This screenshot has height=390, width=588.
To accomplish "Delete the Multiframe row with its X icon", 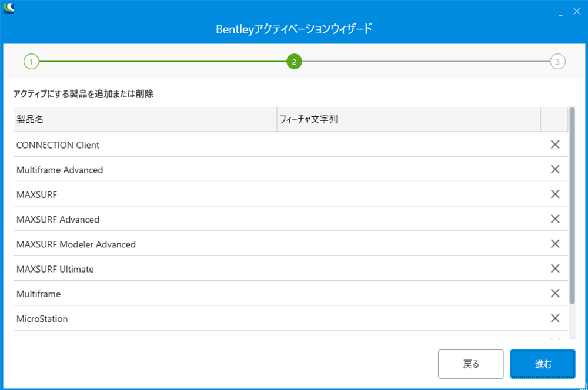I will click(x=555, y=293).
